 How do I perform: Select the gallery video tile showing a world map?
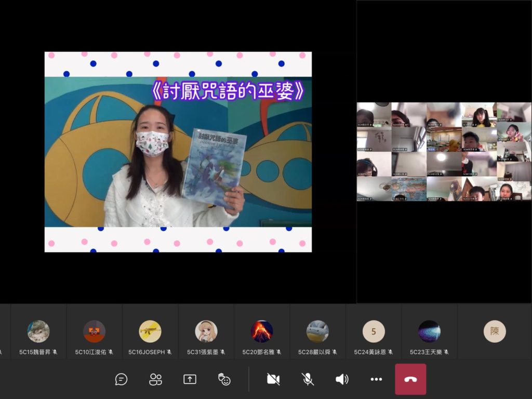coord(409,189)
